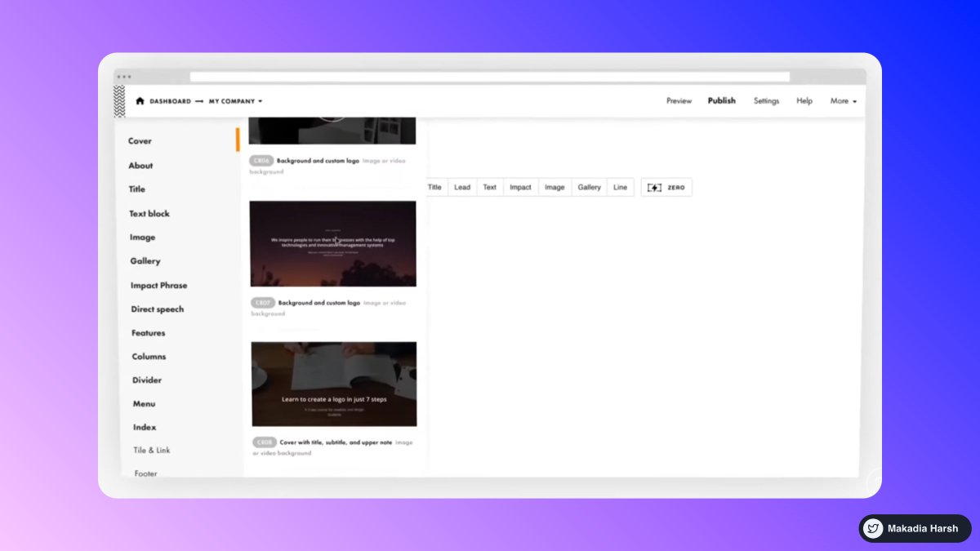
Task: Expand the More menu
Action: click(843, 100)
